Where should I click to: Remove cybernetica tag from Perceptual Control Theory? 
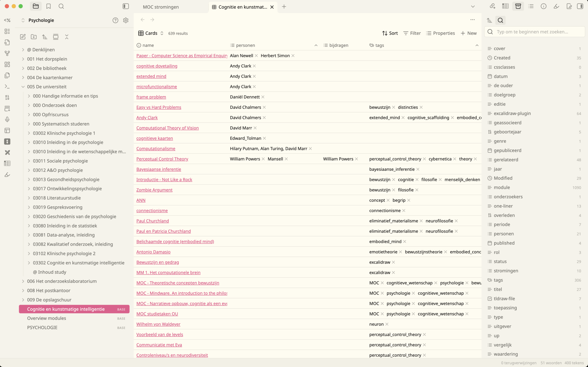coord(455,159)
